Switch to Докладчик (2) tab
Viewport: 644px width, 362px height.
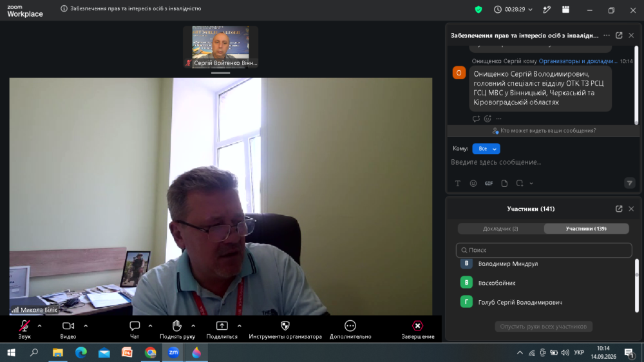(x=500, y=229)
